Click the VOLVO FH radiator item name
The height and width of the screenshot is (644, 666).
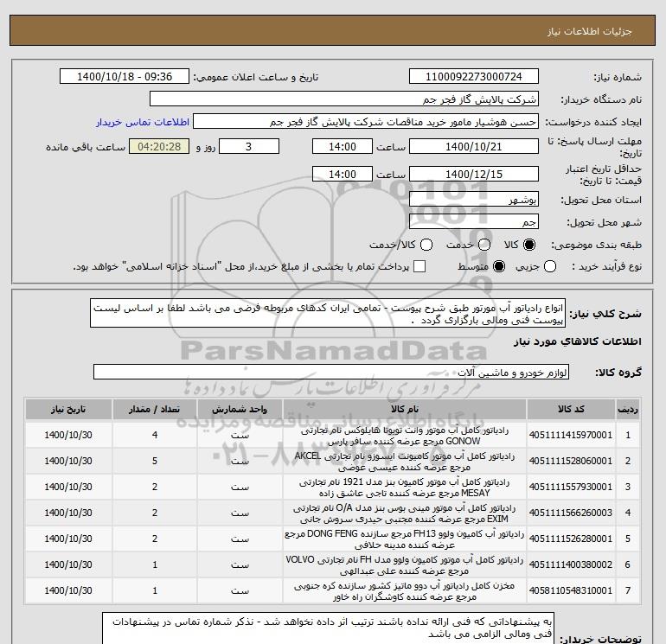(x=405, y=565)
